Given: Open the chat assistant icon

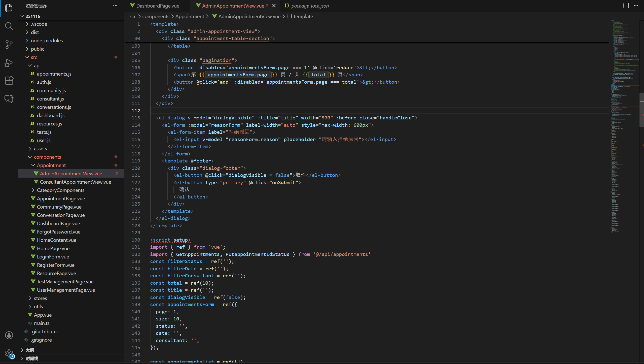Looking at the screenshot, I should pyautogui.click(x=9, y=99).
